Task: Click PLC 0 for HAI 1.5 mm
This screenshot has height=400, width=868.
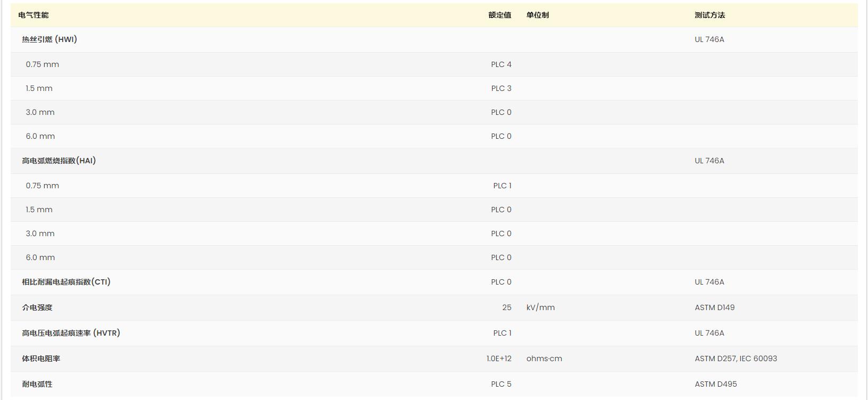Action: pyautogui.click(x=501, y=210)
